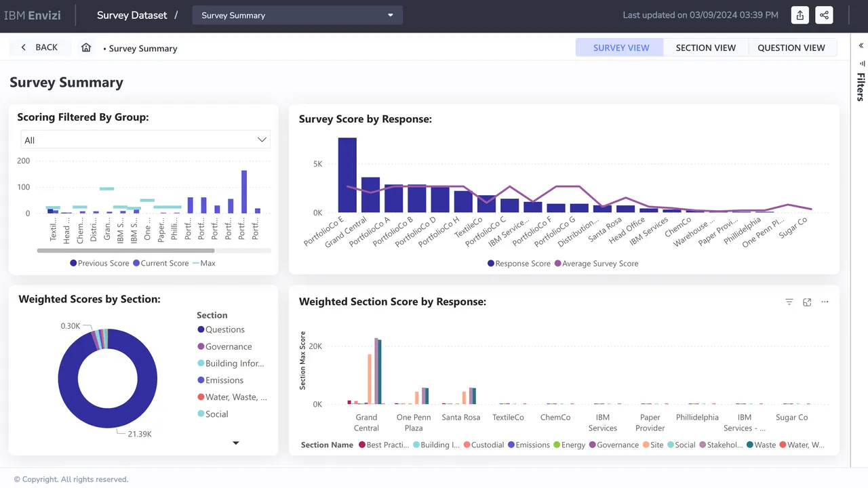Viewport: 868px width, 488px height.
Task: Open more options ellipsis on Weighted Section chart
Action: point(825,302)
